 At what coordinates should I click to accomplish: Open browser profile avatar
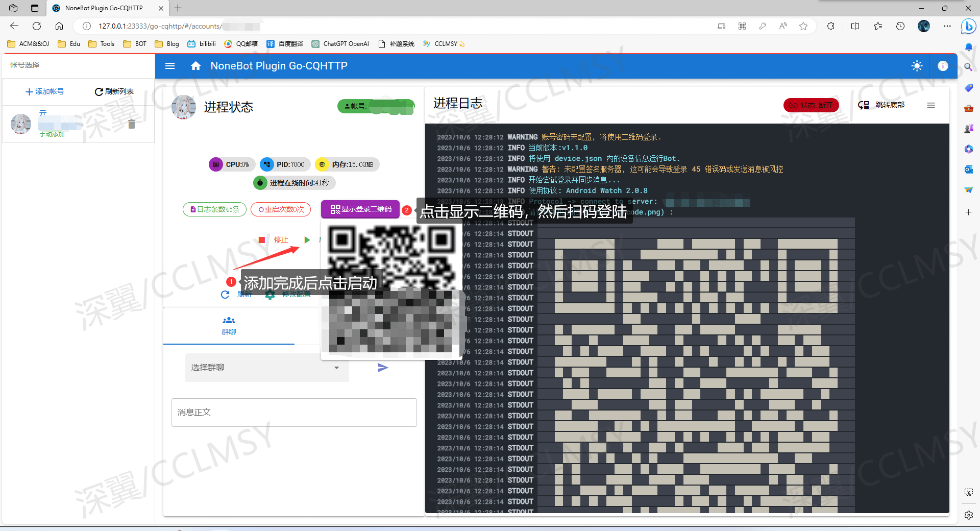point(924,26)
